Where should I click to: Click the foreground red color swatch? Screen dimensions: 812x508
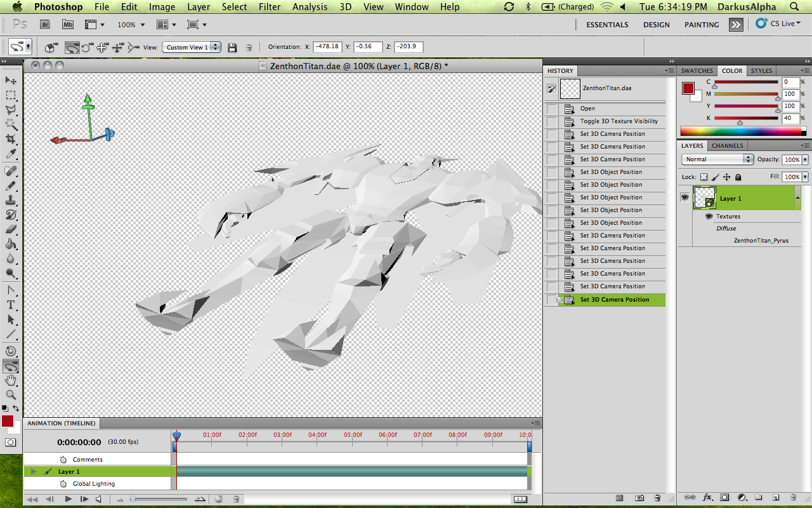(x=8, y=421)
